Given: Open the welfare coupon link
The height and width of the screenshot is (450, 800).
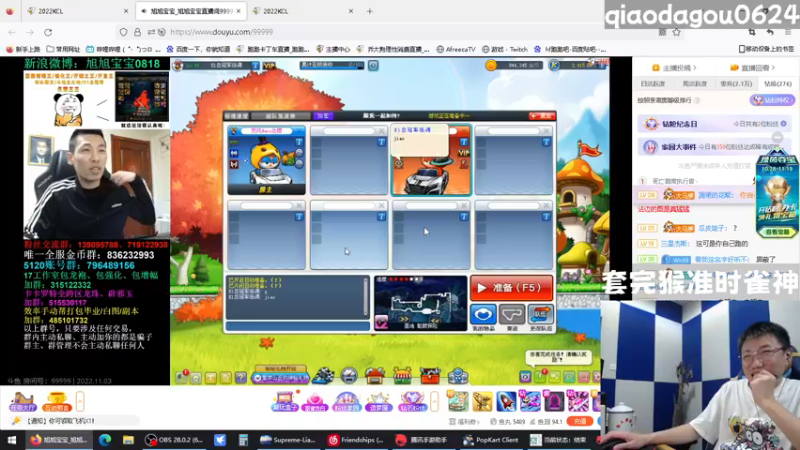Looking at the screenshot, I should (464, 422).
